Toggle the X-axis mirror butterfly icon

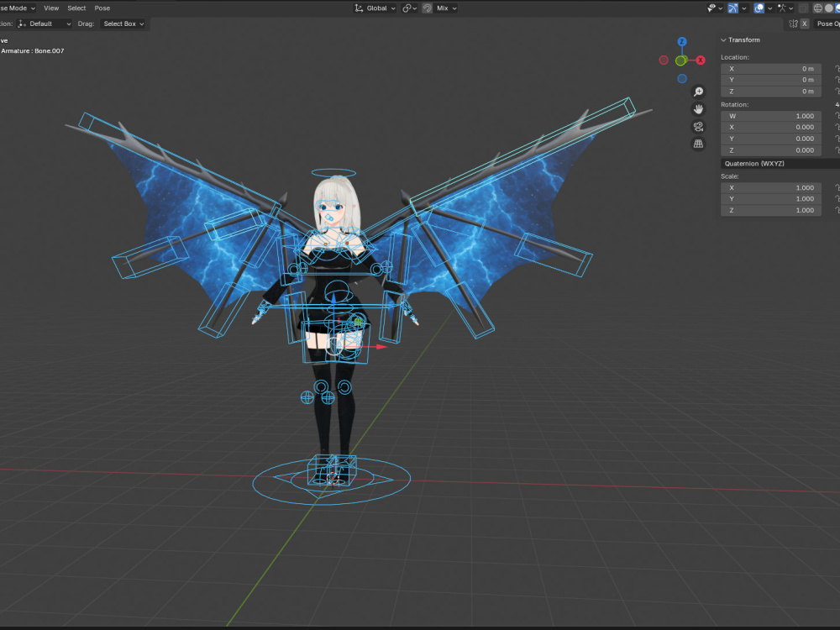pos(794,24)
